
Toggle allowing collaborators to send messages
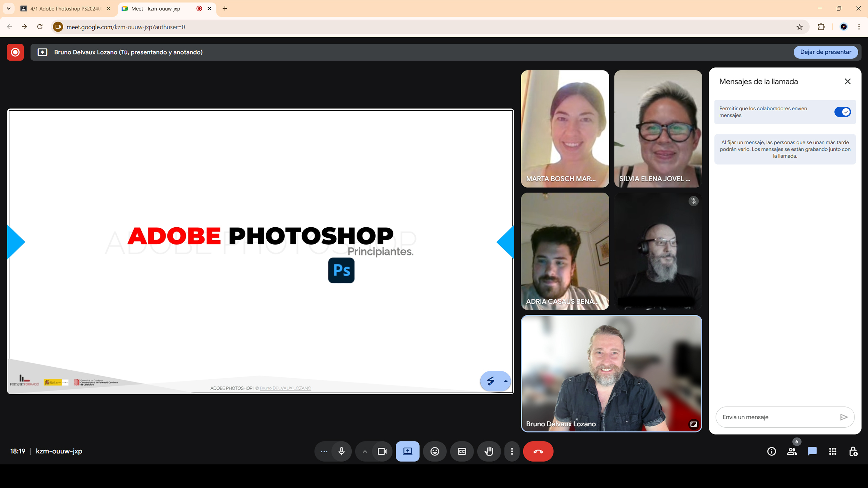(x=842, y=112)
